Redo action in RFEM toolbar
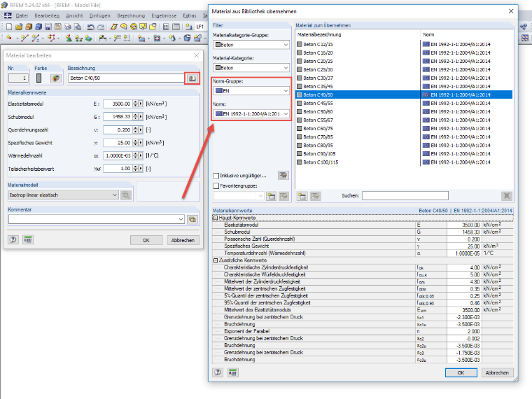This screenshot has width=532, height=399. 100,27
